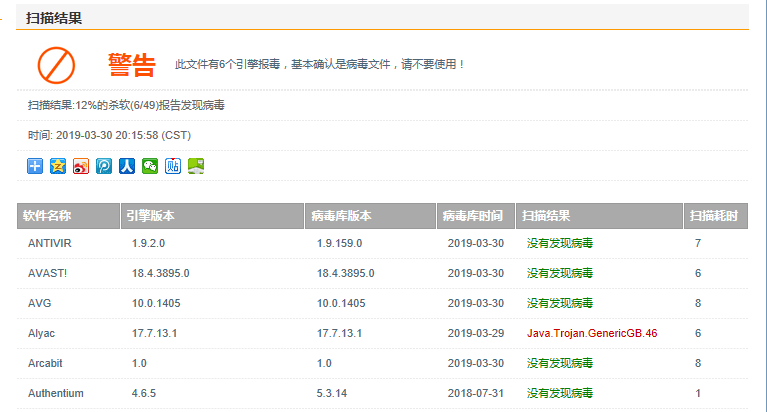Image resolution: width=767 pixels, height=412 pixels.
Task: Click the Tencent Weibo share icon
Action: [104, 166]
